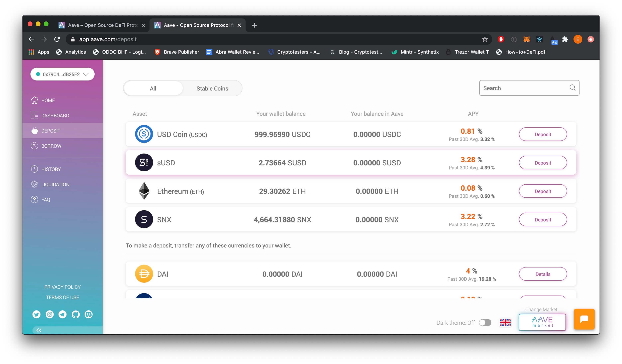This screenshot has width=622, height=364.
Task: Select the Stable Coins filter
Action: click(212, 88)
